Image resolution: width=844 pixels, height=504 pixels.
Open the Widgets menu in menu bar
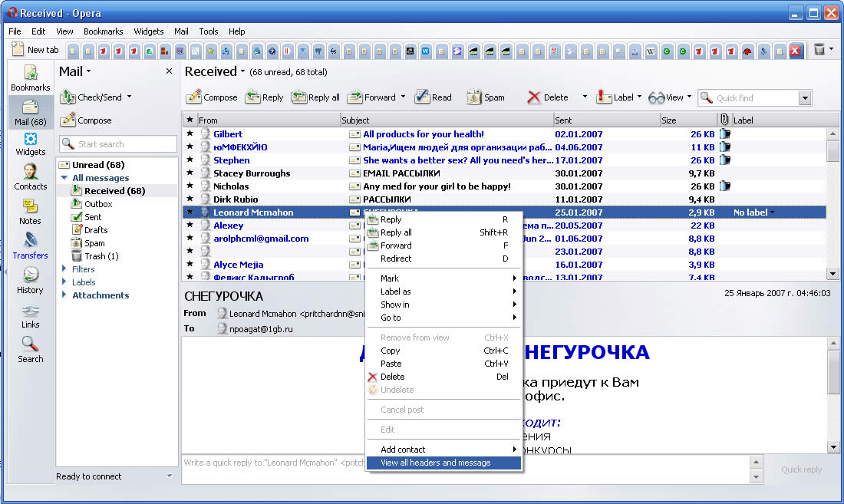(148, 31)
